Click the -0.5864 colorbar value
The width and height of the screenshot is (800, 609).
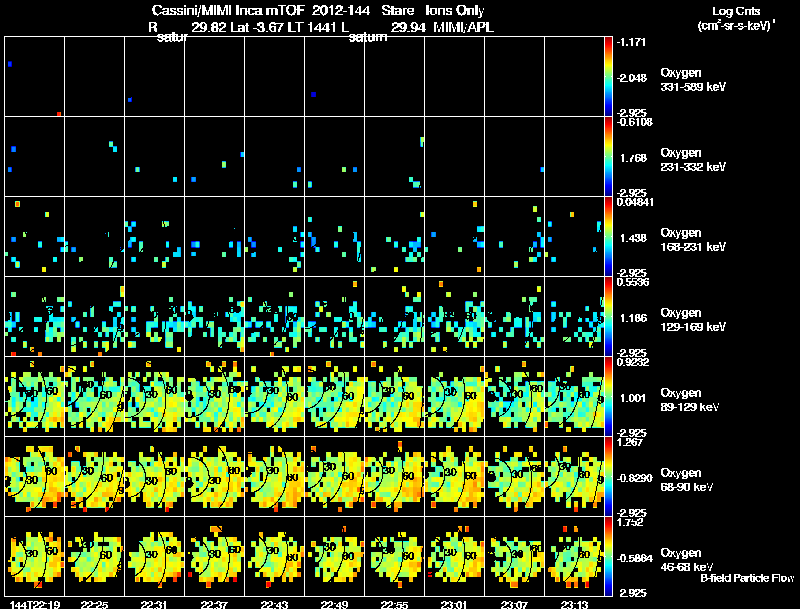[634, 558]
